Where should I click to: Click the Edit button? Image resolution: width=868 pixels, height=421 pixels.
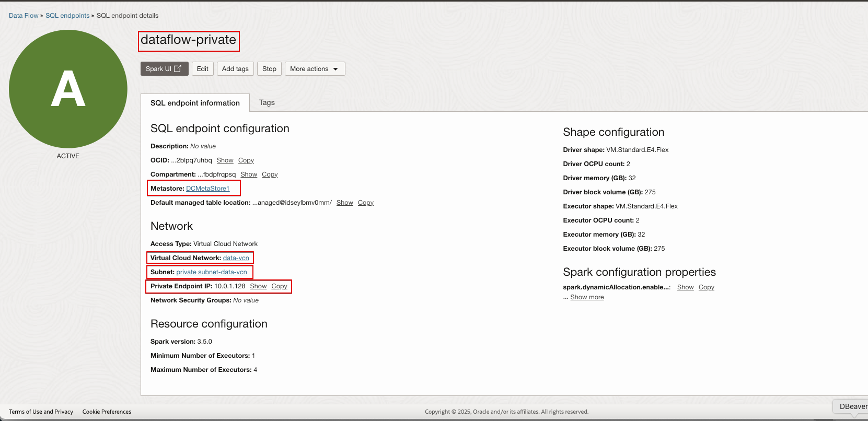point(202,69)
